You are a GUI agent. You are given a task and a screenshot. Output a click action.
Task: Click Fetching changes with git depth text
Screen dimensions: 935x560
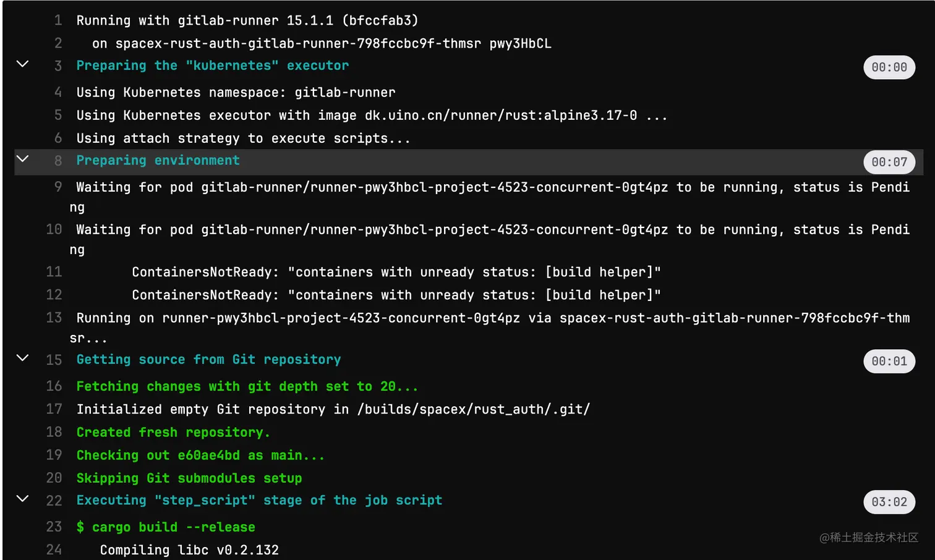click(247, 386)
